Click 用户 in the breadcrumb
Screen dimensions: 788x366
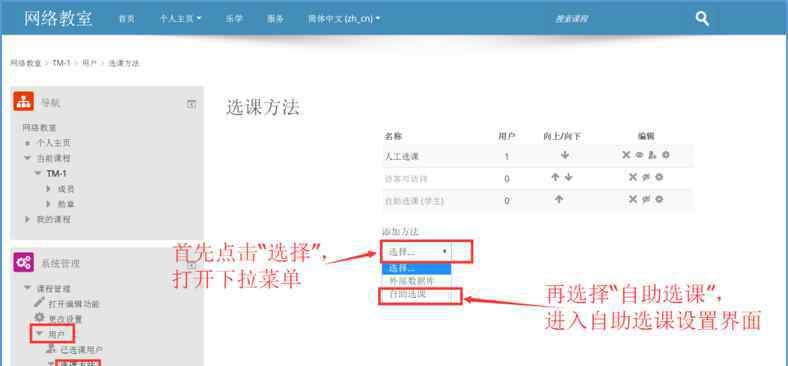pyautogui.click(x=89, y=63)
